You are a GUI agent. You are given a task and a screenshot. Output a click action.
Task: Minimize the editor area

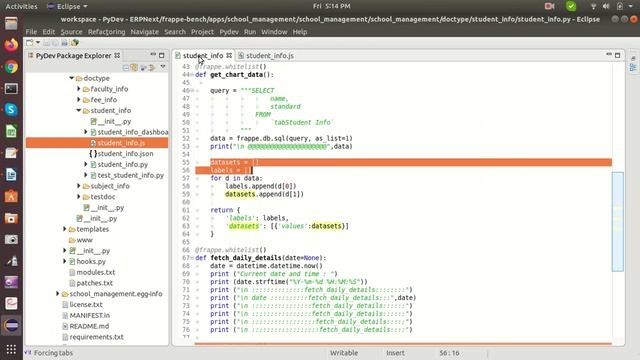point(609,54)
